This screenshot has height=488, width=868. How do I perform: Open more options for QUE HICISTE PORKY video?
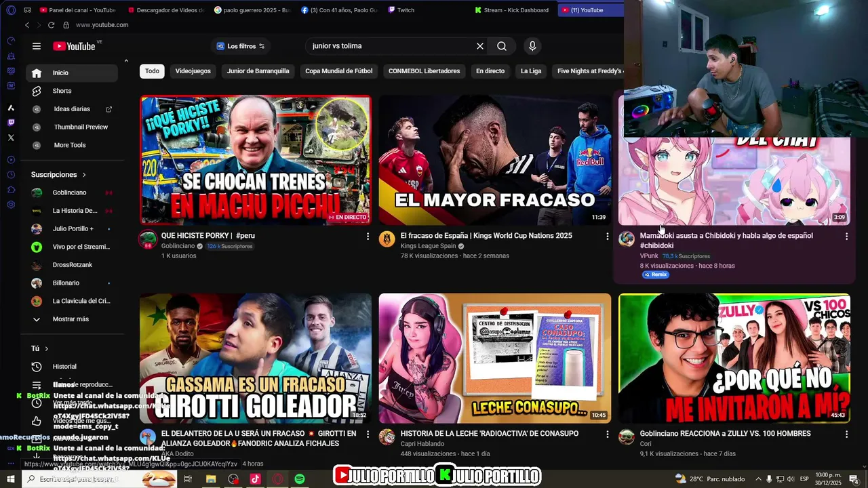368,236
